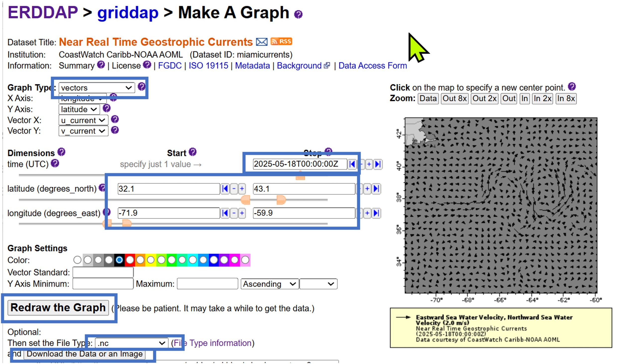Open the File Type dropdown showing .nc
The width and height of the screenshot is (622, 364).
pos(131,343)
